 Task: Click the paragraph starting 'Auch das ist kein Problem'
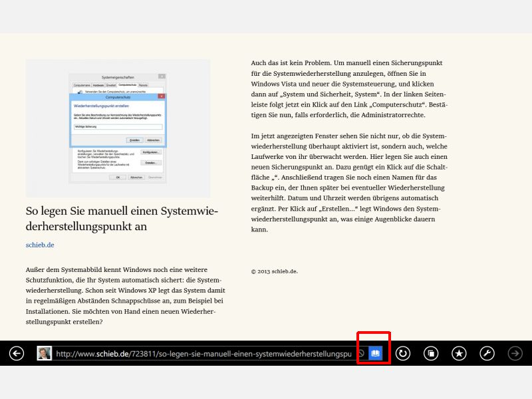point(349,89)
